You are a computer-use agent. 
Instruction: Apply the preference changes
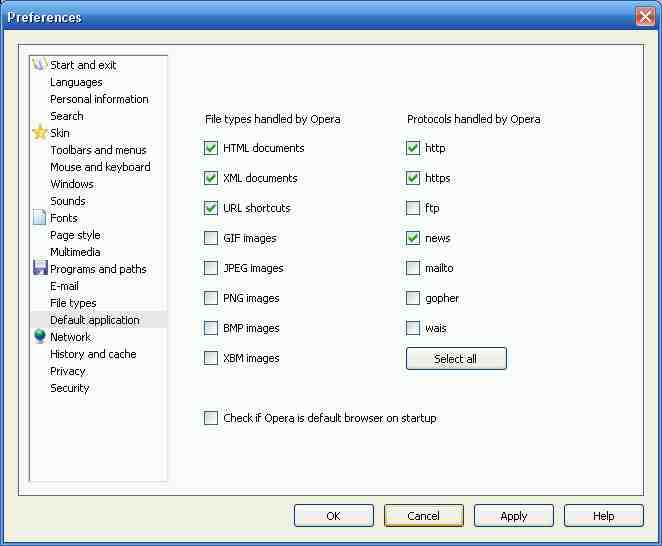(513, 516)
